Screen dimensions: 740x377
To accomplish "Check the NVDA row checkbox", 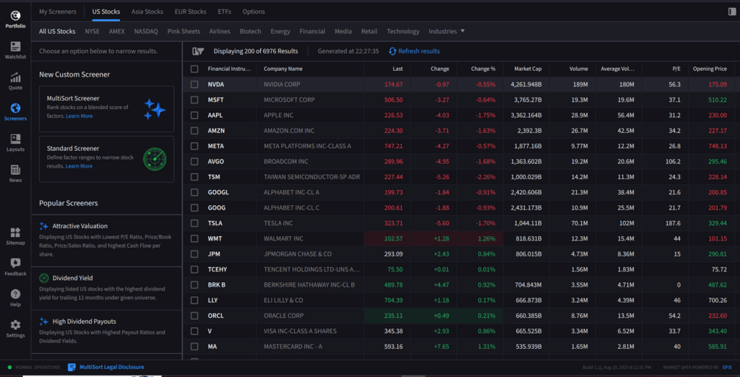I will coord(194,84).
